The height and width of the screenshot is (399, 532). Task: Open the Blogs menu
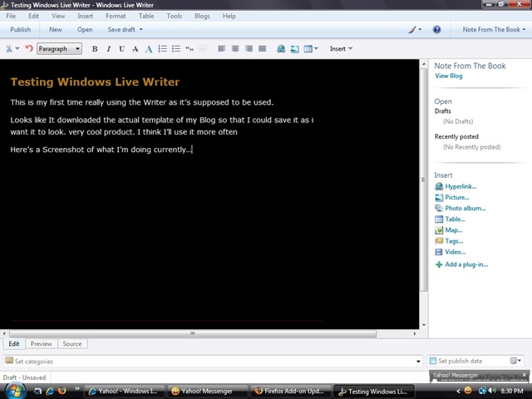point(202,16)
